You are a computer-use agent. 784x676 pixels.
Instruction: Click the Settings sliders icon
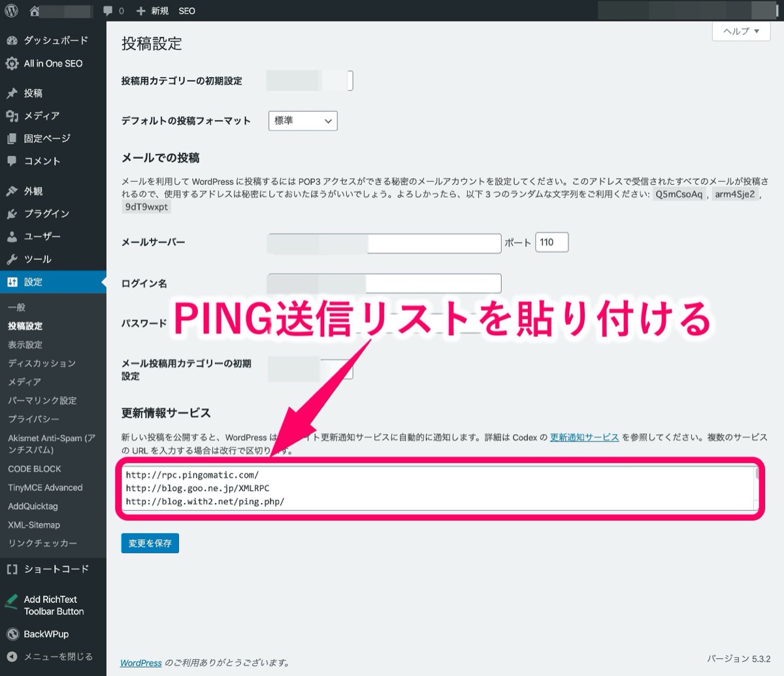[x=12, y=282]
